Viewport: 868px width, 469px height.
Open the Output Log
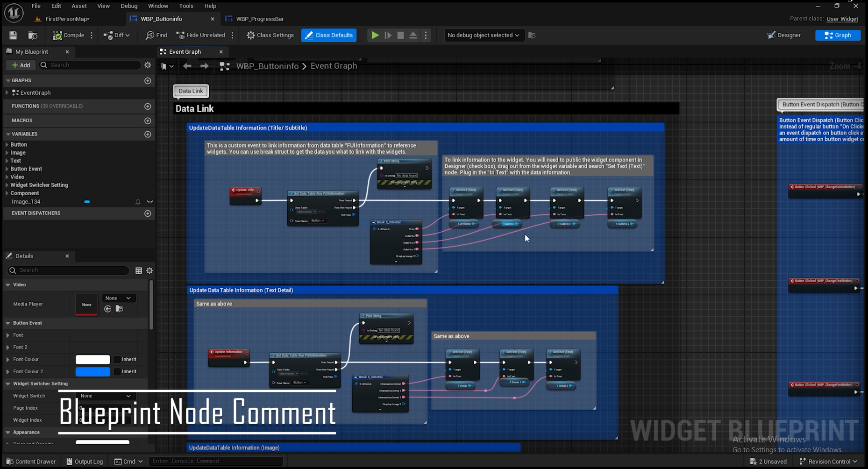pyautogui.click(x=85, y=462)
